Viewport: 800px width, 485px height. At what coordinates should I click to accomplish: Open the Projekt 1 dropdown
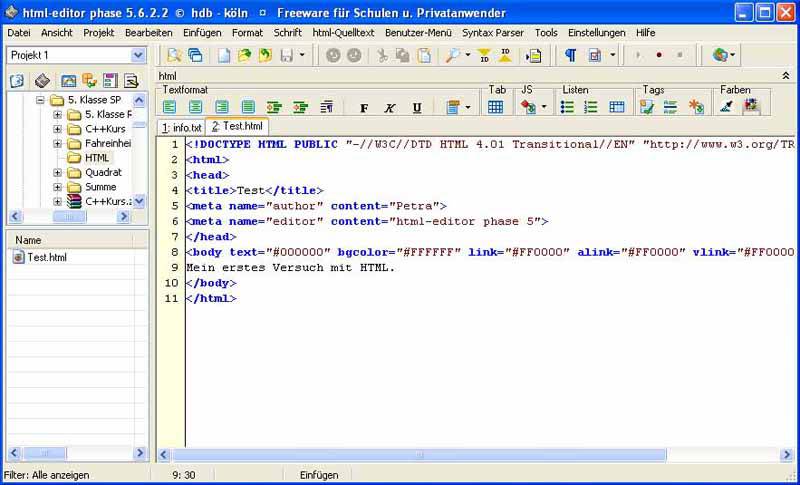(137, 55)
